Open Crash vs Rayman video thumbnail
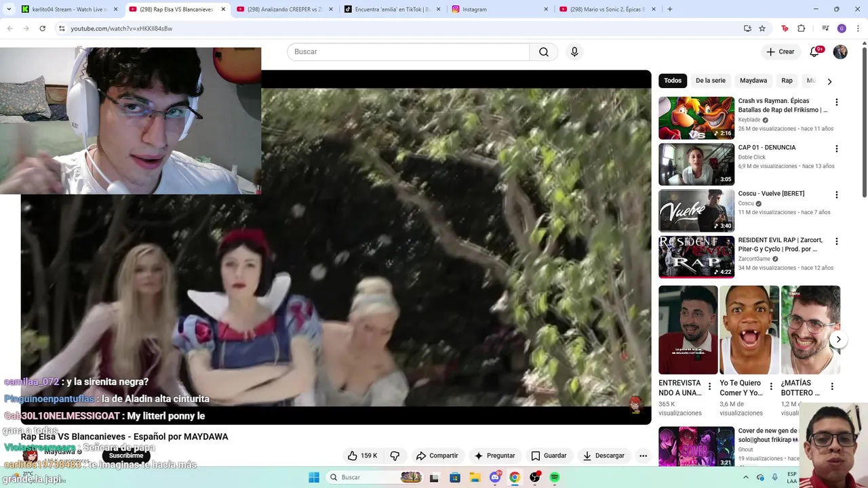Screen dimensions: 868x488 coord(696,118)
